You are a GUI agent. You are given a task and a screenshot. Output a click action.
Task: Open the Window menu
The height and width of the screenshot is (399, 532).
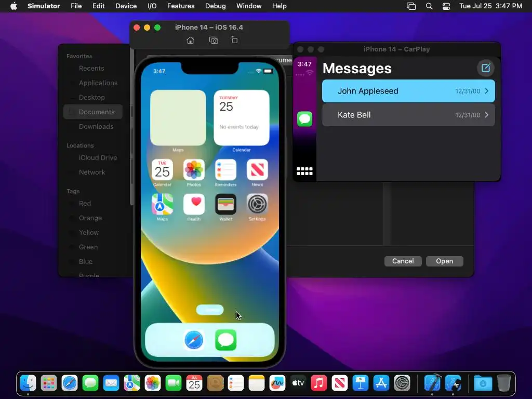(249, 6)
